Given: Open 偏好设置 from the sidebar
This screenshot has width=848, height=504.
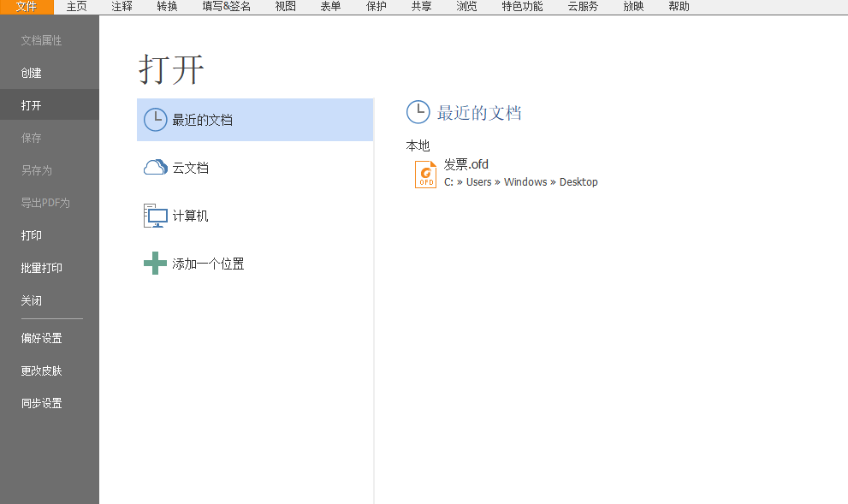Looking at the screenshot, I should point(42,338).
